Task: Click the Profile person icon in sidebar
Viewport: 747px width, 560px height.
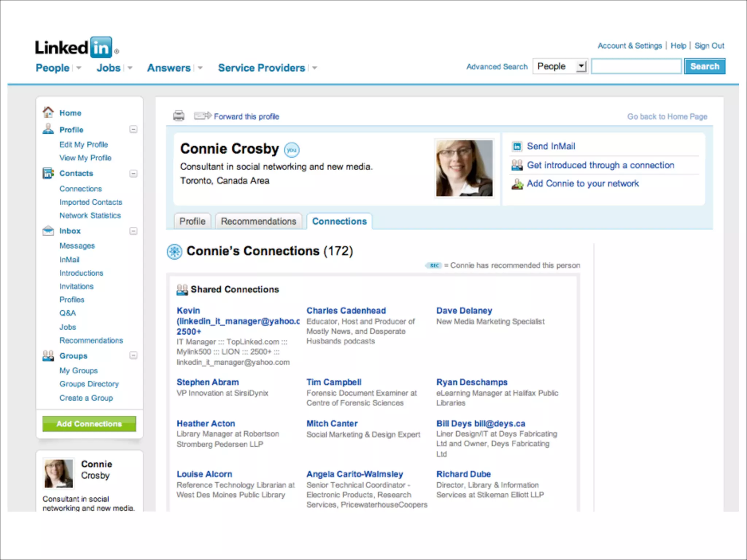Action: (48, 129)
